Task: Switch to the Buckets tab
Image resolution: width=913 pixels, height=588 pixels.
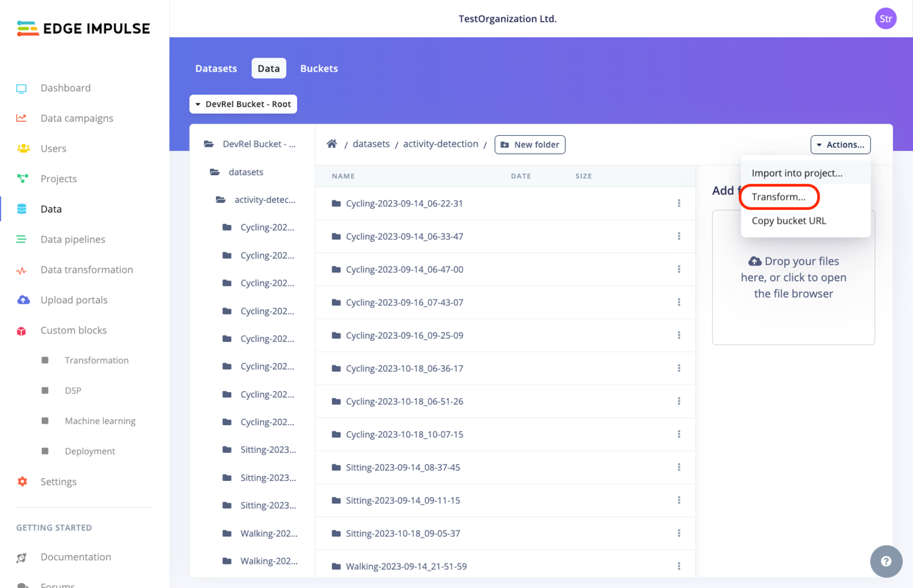Action: (x=319, y=68)
